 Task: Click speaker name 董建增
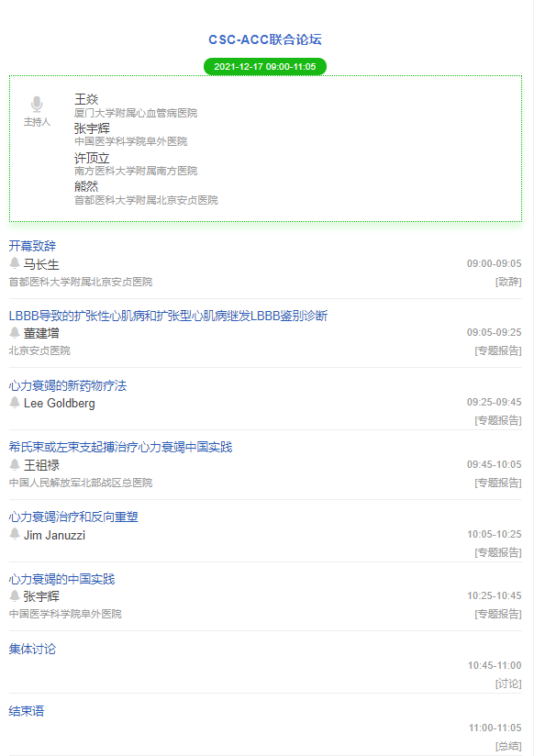pyautogui.click(x=41, y=333)
